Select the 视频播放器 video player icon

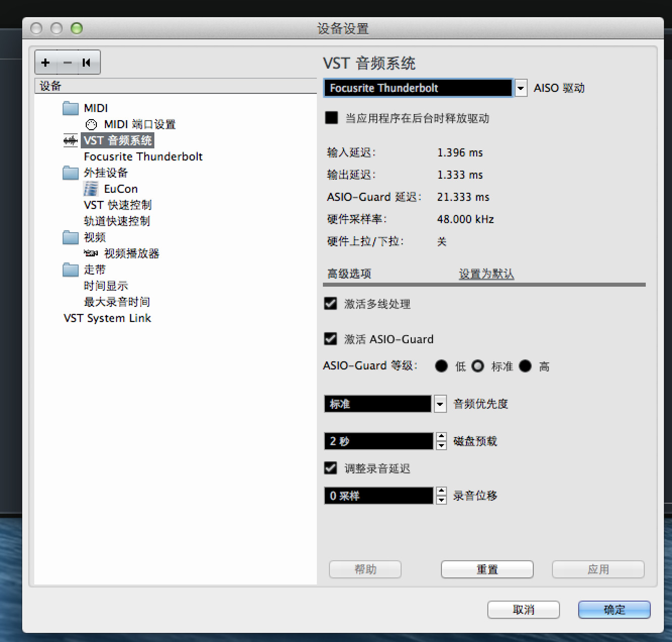(x=91, y=253)
